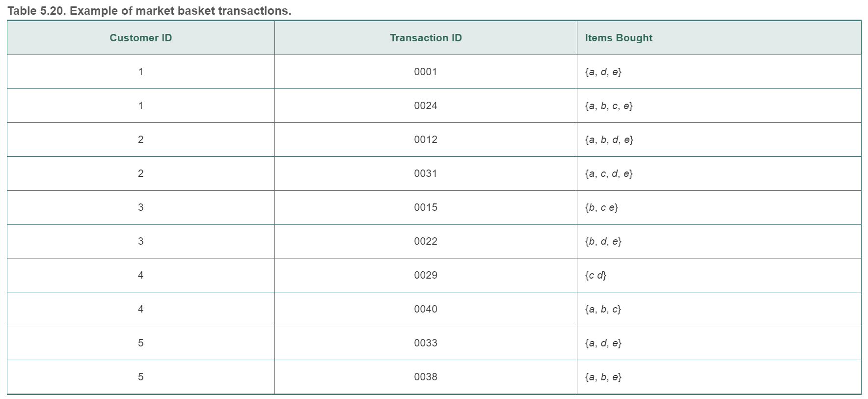Click the {c d} items cell
The image size is (868, 399).
(x=719, y=275)
